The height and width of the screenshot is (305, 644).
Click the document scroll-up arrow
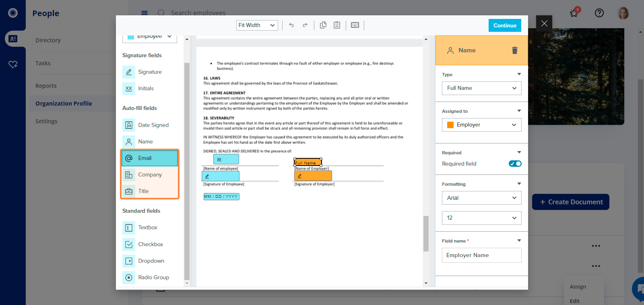coord(426,39)
